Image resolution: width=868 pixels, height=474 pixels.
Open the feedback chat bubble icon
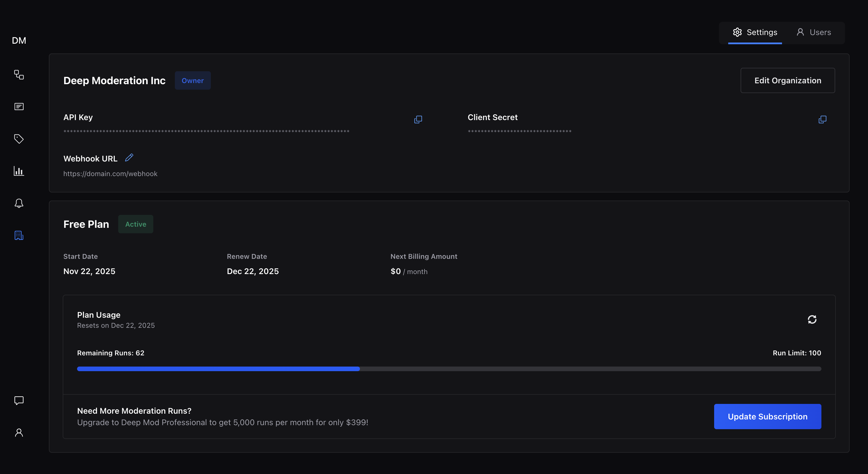click(19, 400)
